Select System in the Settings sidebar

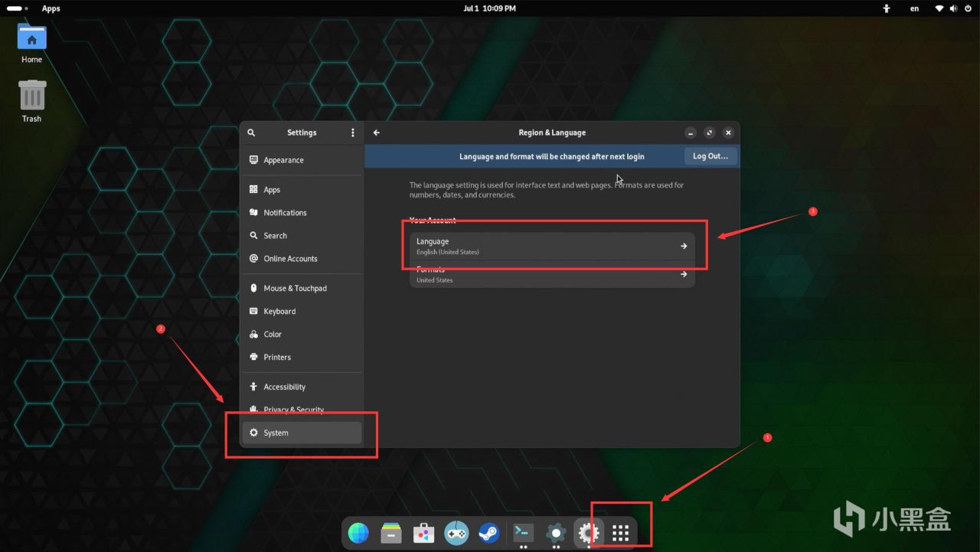click(302, 433)
